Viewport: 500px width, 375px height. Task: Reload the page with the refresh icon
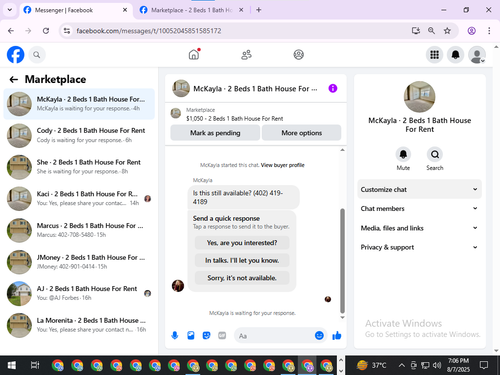pos(46,31)
